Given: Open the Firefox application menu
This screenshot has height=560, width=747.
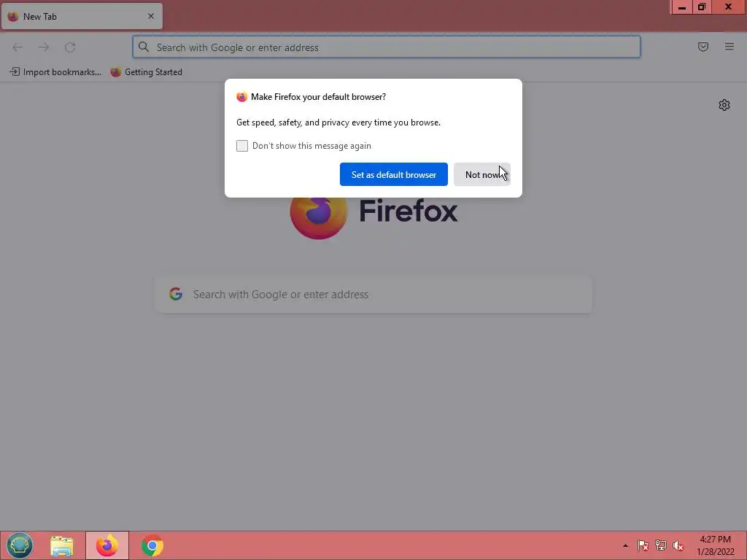Looking at the screenshot, I should pyautogui.click(x=729, y=47).
